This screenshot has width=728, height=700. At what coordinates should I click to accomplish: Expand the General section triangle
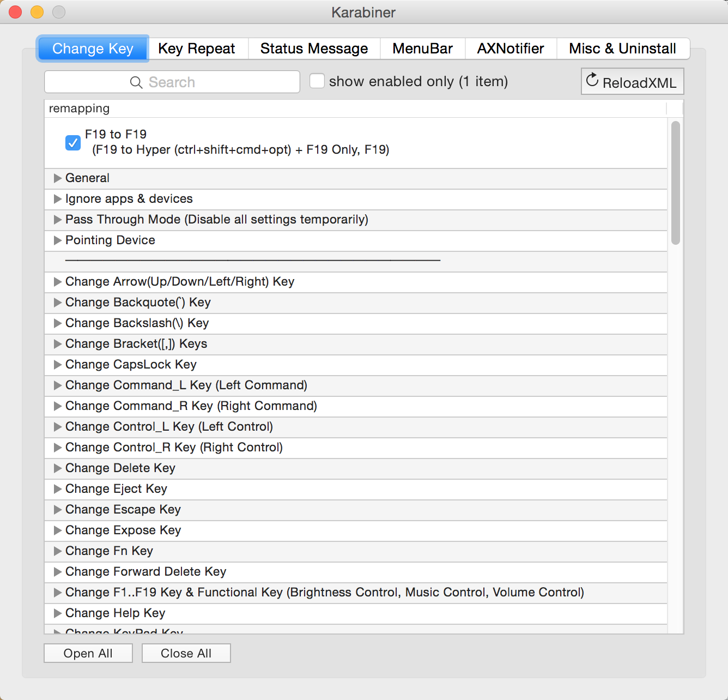[x=57, y=178]
